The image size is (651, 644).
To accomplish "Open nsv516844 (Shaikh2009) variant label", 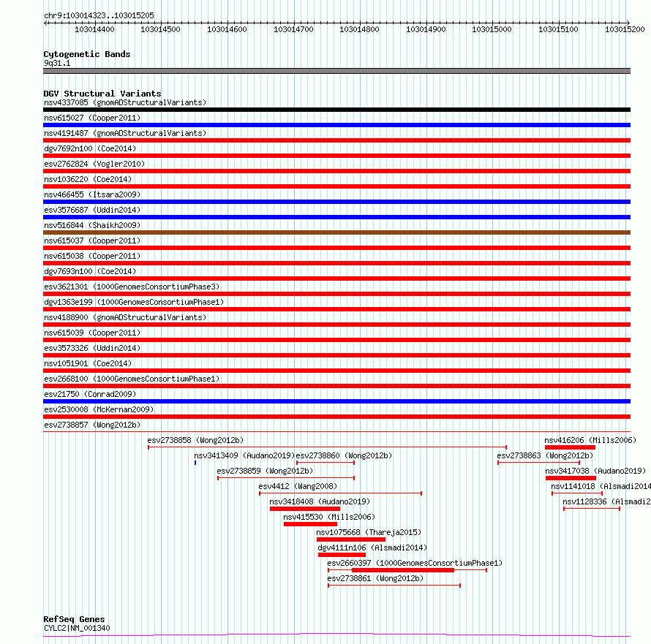I will click(x=92, y=225).
